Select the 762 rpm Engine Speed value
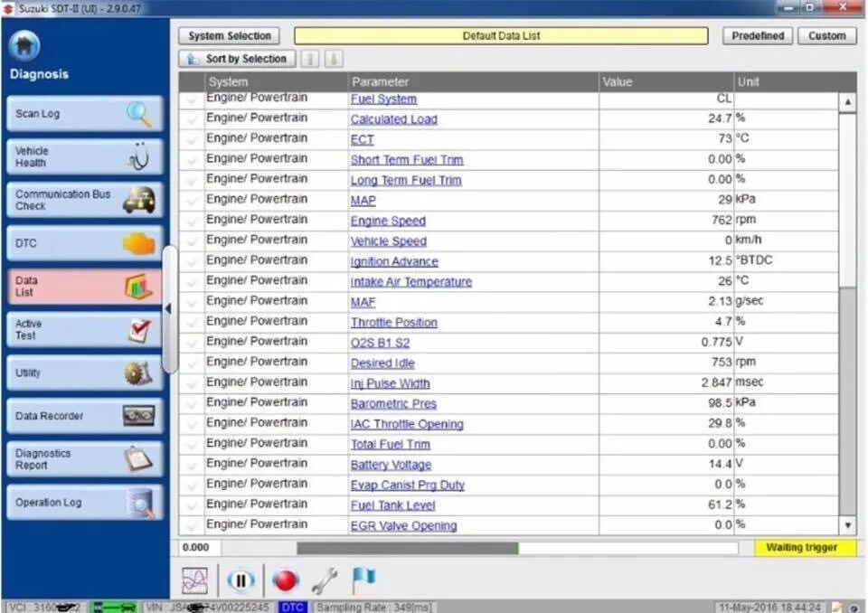Screen dimensions: 868x613 (x=722, y=221)
